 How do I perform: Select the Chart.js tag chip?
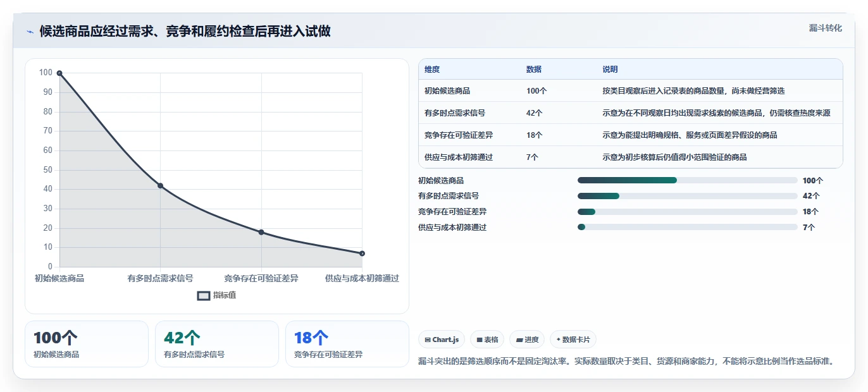[x=442, y=340]
